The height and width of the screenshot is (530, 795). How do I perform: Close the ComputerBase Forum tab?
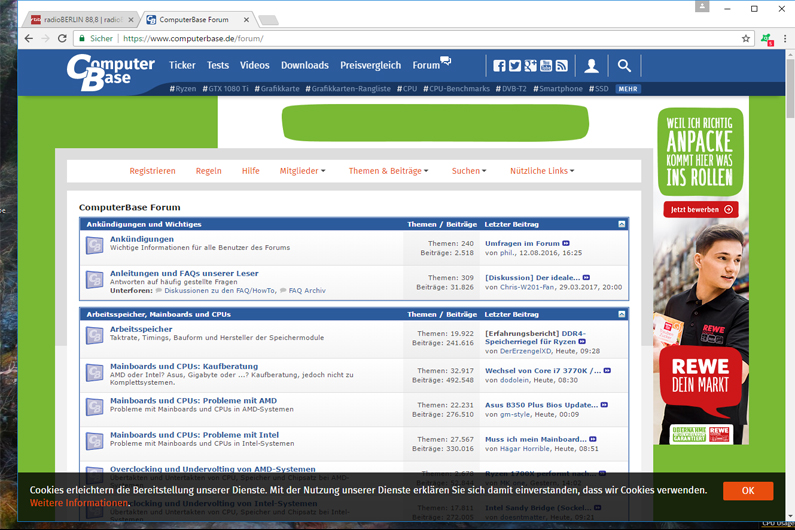click(246, 20)
